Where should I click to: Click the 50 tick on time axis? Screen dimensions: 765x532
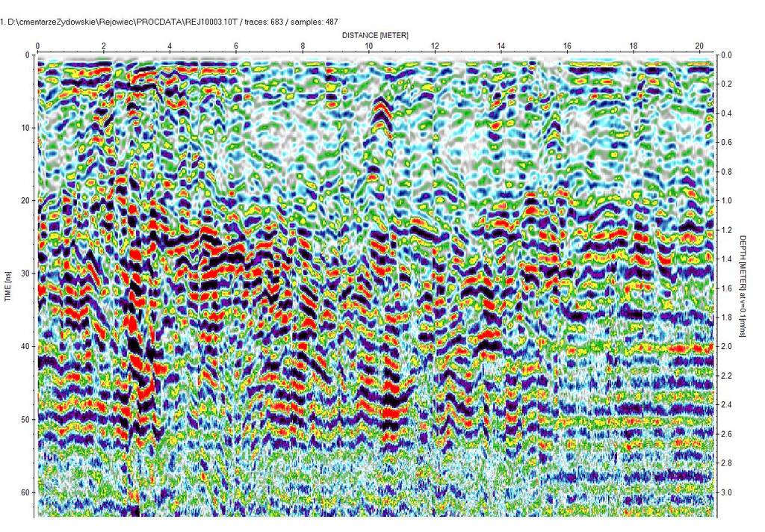point(24,420)
